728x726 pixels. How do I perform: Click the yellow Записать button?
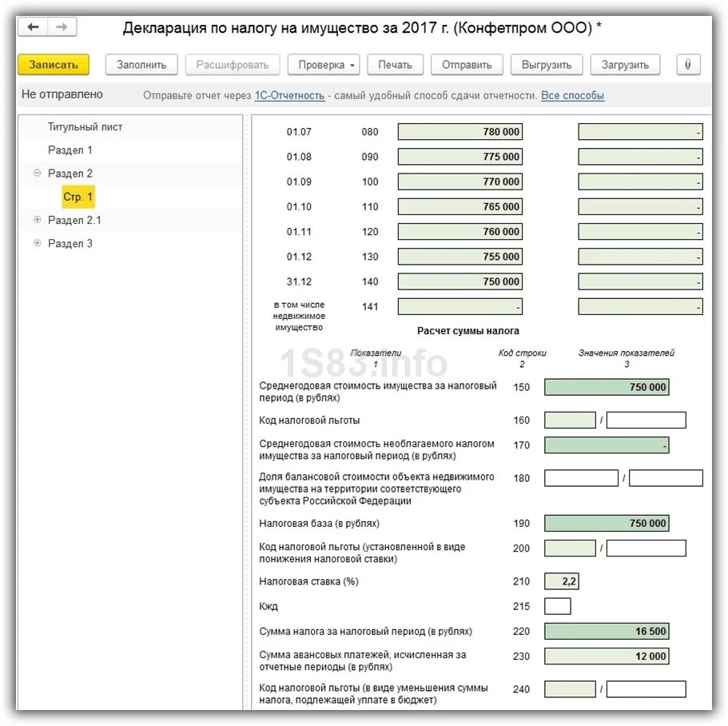pos(54,65)
